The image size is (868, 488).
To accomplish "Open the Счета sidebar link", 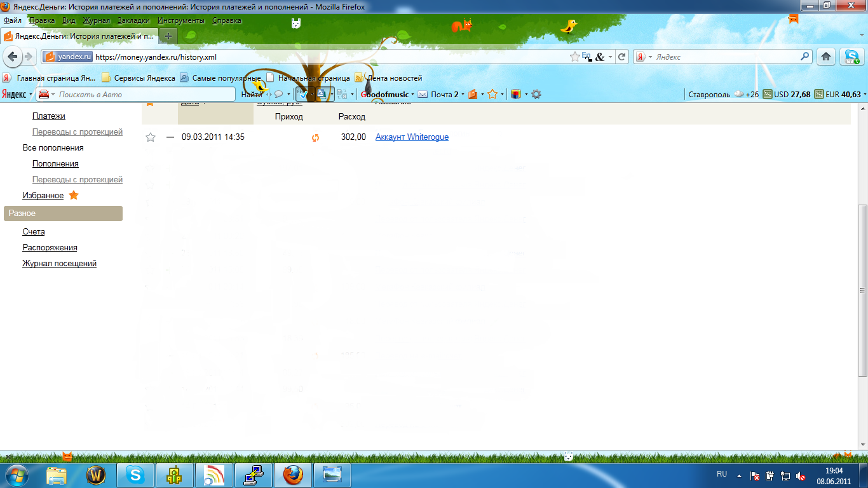I will 34,232.
